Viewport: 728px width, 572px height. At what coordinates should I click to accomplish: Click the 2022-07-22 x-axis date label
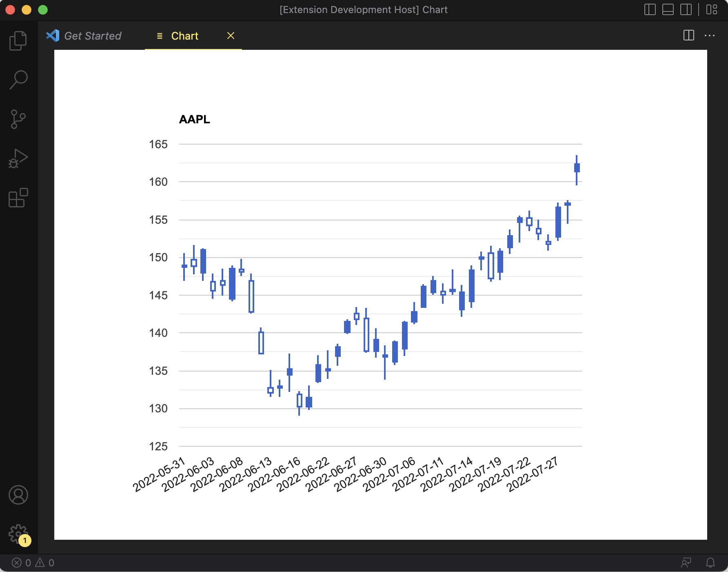click(x=505, y=474)
